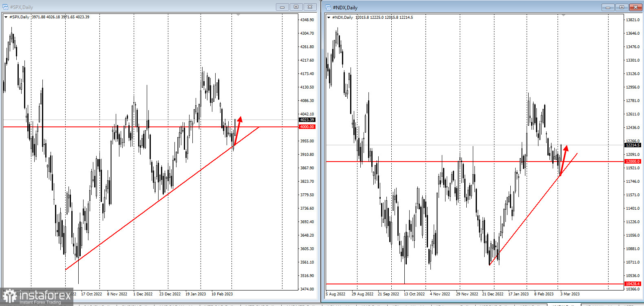The image size is (644, 306).
Task: Click 21 Sep 2022 on NDX time axis
Action: click(388, 294)
